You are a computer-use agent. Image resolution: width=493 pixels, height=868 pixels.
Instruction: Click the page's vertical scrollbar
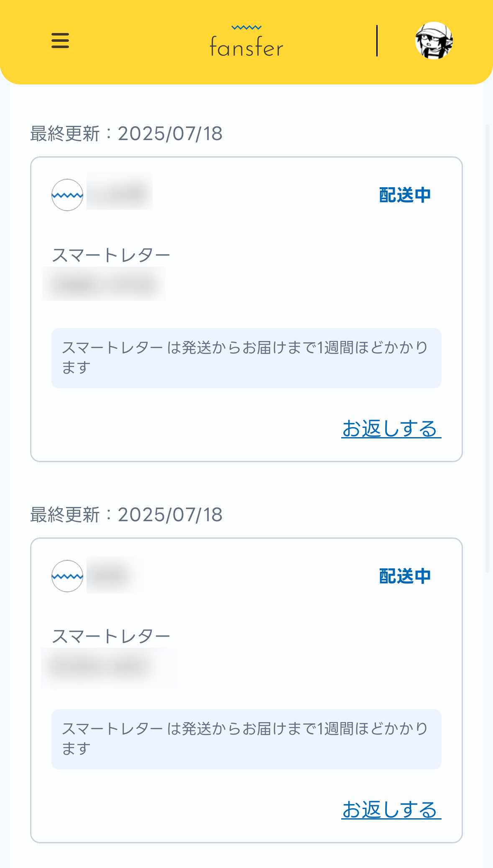coord(487,347)
